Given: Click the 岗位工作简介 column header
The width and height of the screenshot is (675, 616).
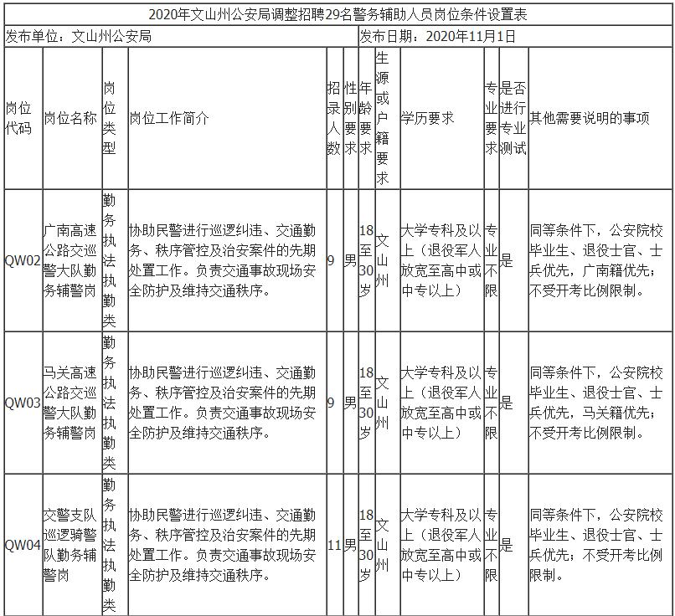Looking at the screenshot, I should (227, 118).
